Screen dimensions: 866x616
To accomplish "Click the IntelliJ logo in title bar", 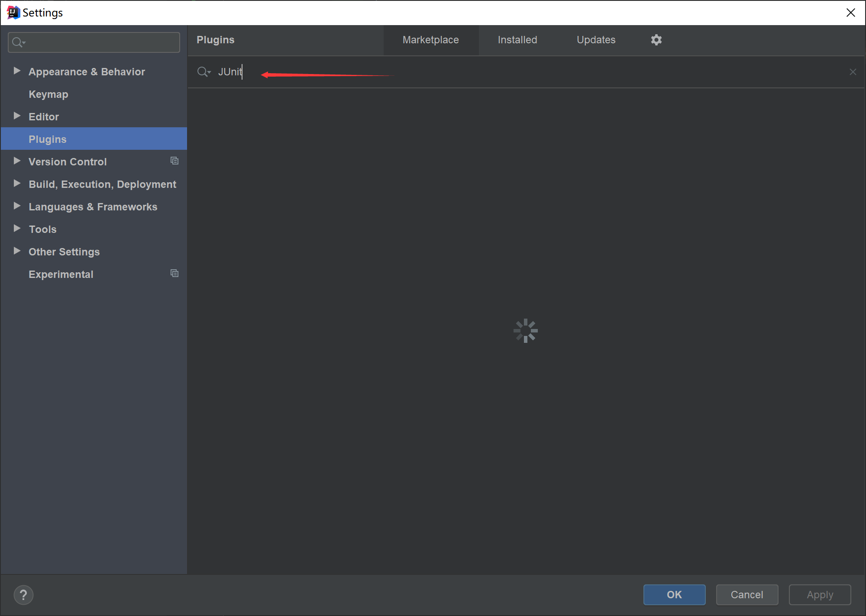I will (13, 13).
